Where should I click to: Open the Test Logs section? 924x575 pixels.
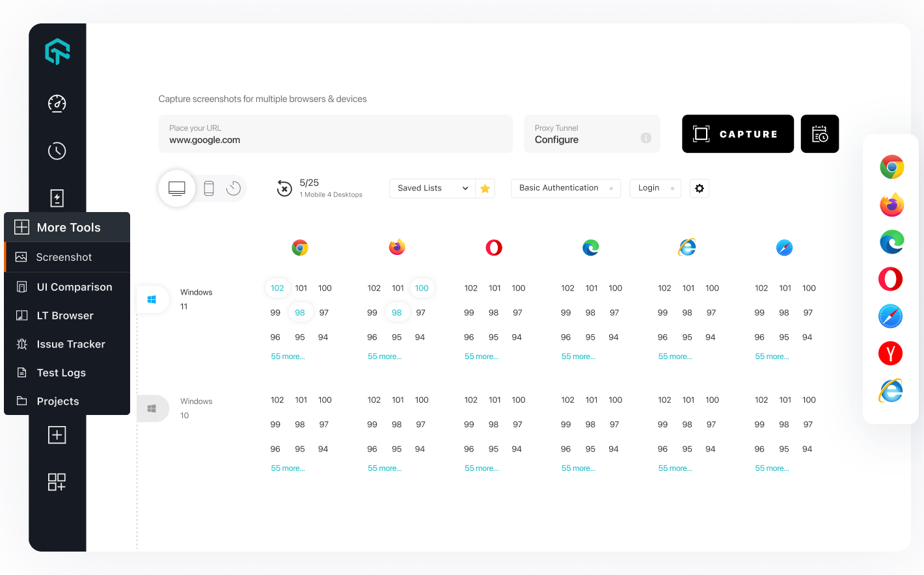62,373
